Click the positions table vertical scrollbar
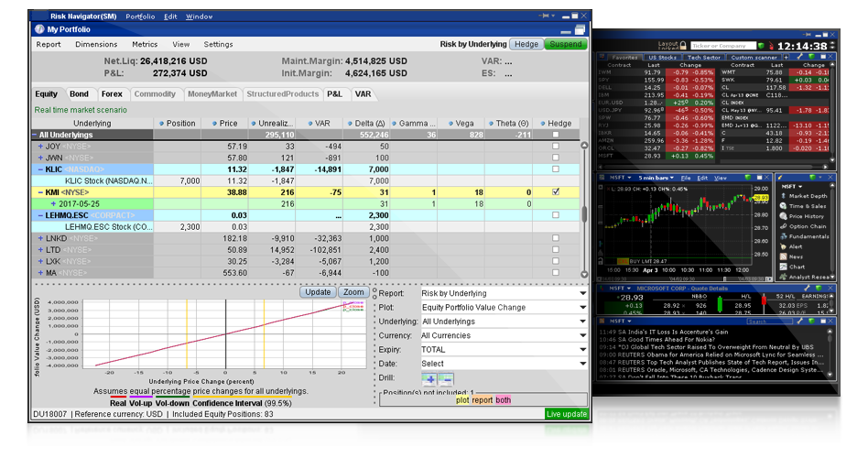868x458 pixels. pos(584,210)
